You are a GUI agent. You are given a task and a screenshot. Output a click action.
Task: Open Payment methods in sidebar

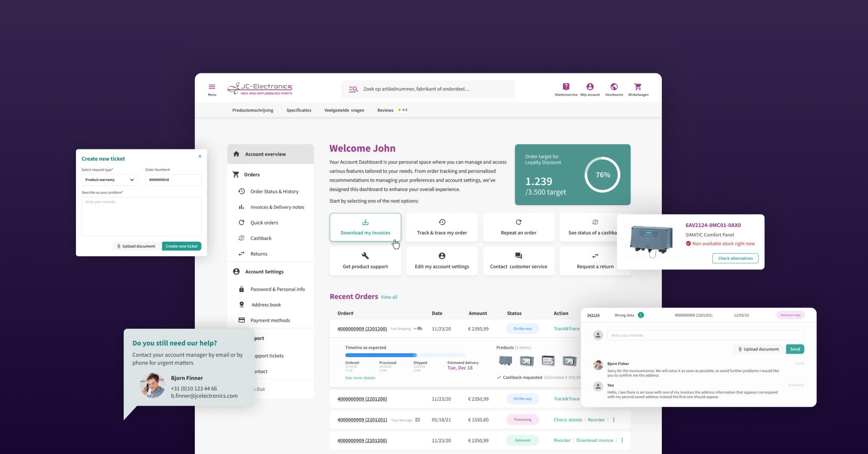pyautogui.click(x=270, y=321)
